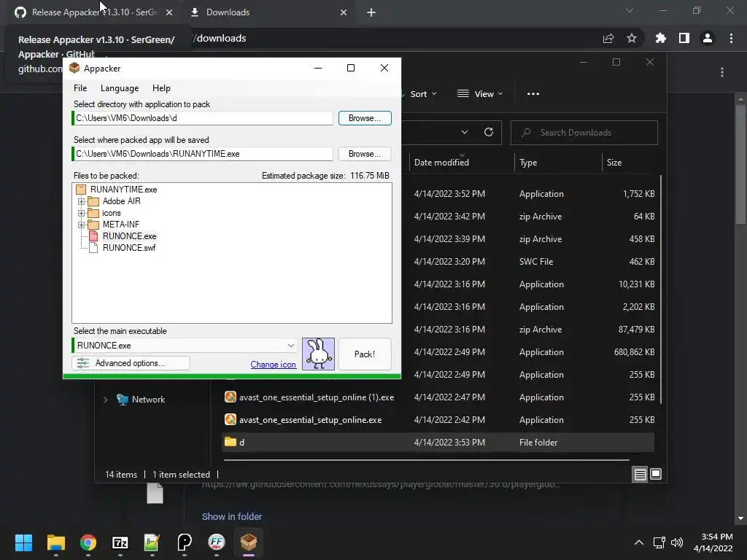
Task: Switch to the Release Appacker GitHub tab
Action: (93, 12)
